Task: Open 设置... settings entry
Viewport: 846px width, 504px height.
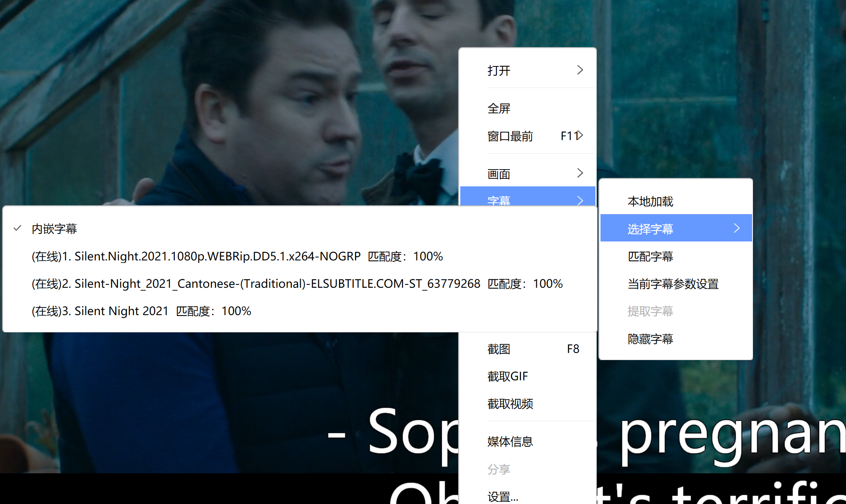Action: coord(503,496)
